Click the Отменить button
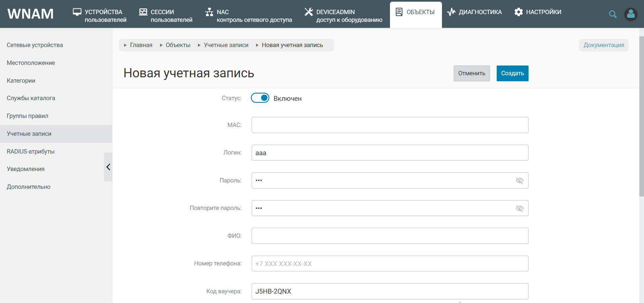 [x=472, y=73]
